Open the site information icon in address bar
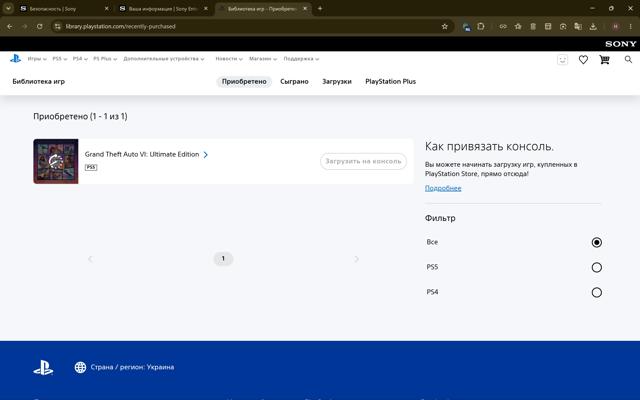The image size is (640, 400). (58, 27)
